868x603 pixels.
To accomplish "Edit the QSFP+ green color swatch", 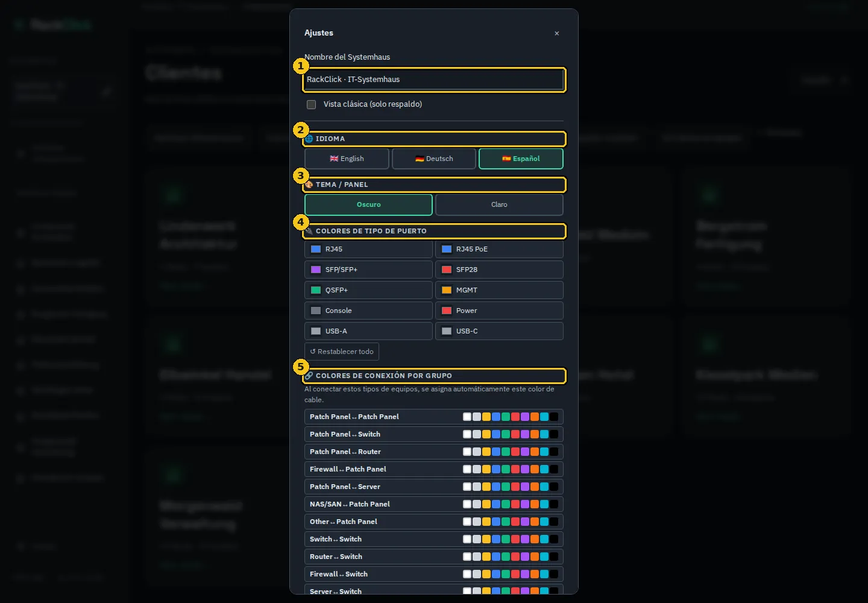I will [x=316, y=290].
